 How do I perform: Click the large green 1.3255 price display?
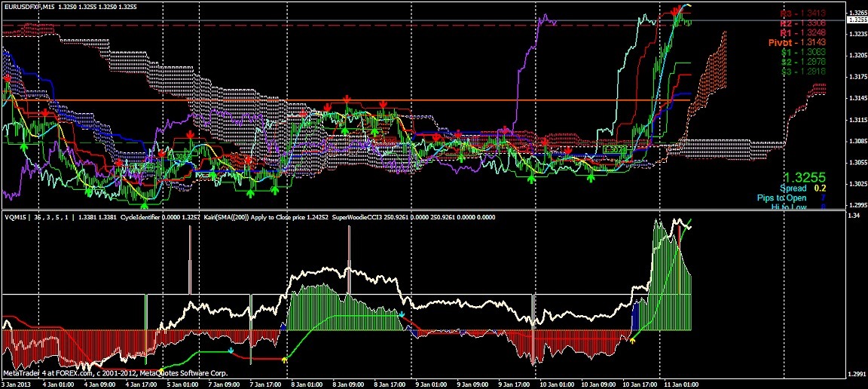[x=805, y=174]
